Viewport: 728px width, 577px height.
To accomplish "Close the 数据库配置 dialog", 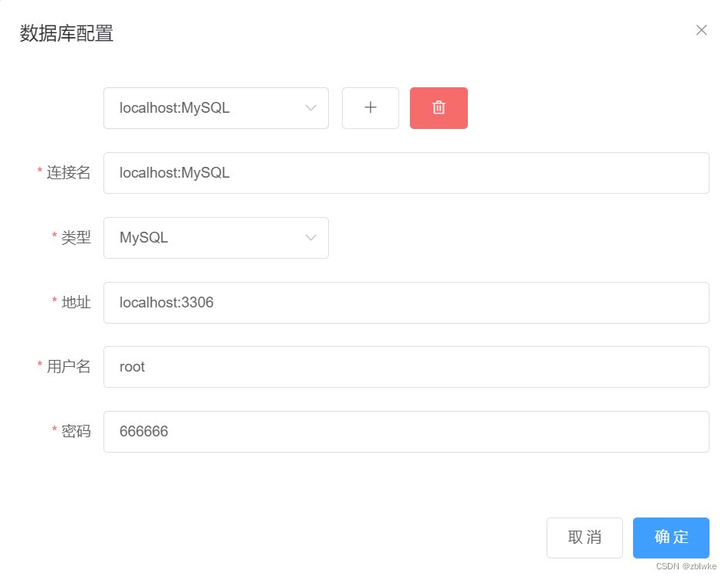I will coord(701,30).
